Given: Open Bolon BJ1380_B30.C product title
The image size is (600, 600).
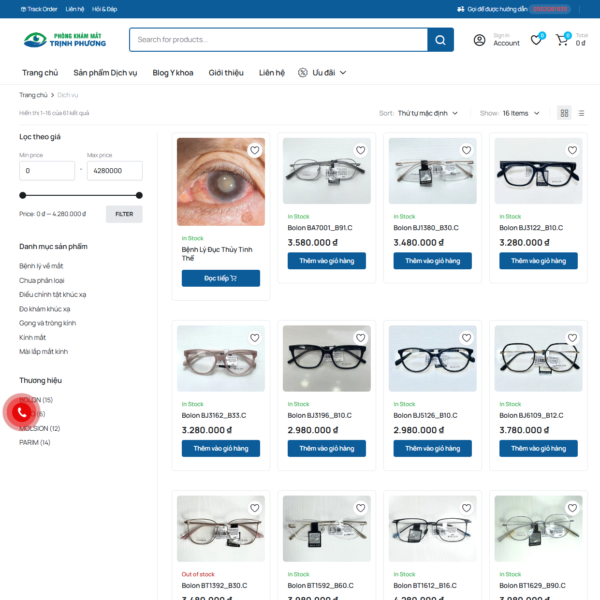Looking at the screenshot, I should coord(426,228).
